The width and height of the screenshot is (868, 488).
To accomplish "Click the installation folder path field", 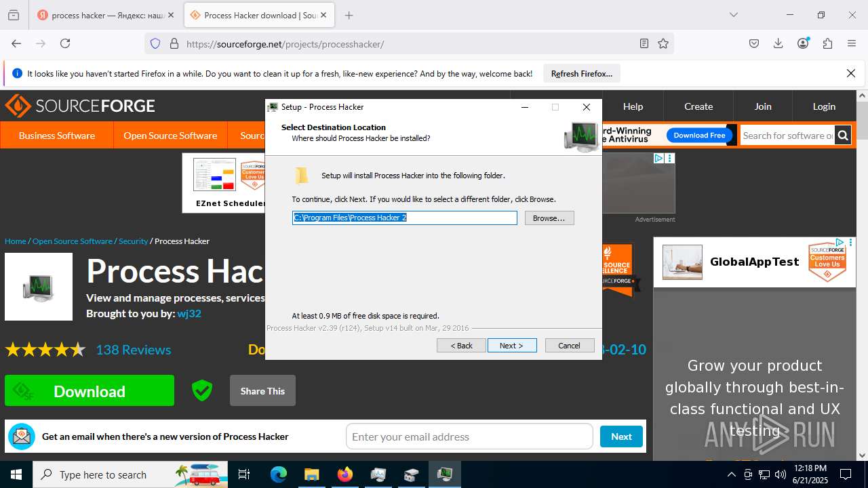I will click(405, 218).
